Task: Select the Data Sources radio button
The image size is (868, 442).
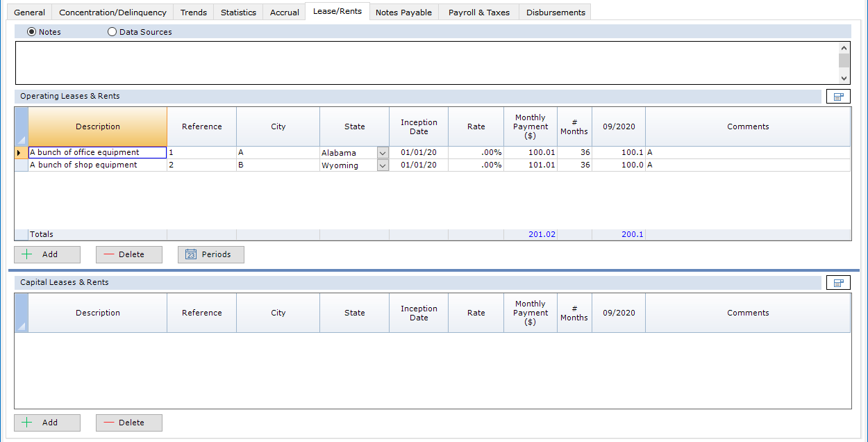Action: point(112,32)
